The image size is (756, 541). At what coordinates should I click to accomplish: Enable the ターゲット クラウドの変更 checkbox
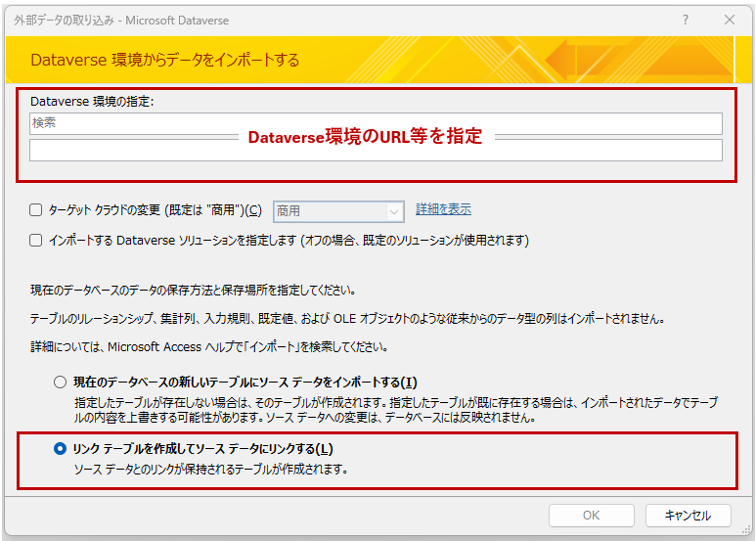click(x=36, y=209)
